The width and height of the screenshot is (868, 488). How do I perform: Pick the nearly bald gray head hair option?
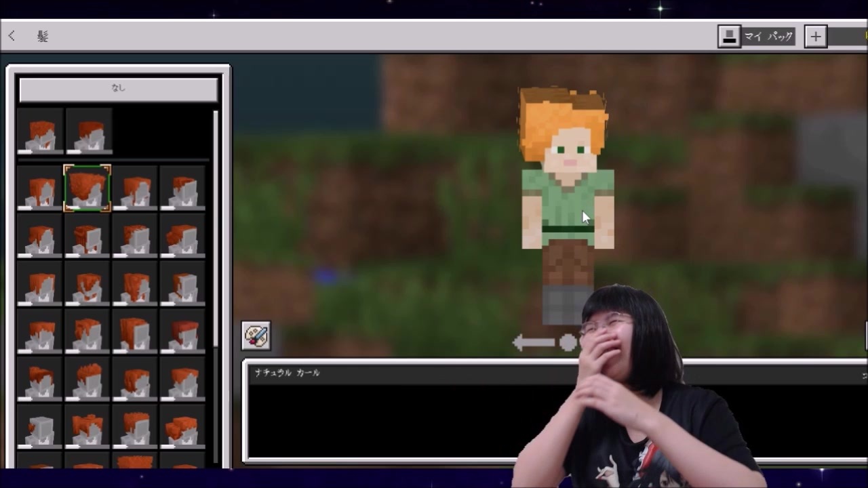(40, 426)
